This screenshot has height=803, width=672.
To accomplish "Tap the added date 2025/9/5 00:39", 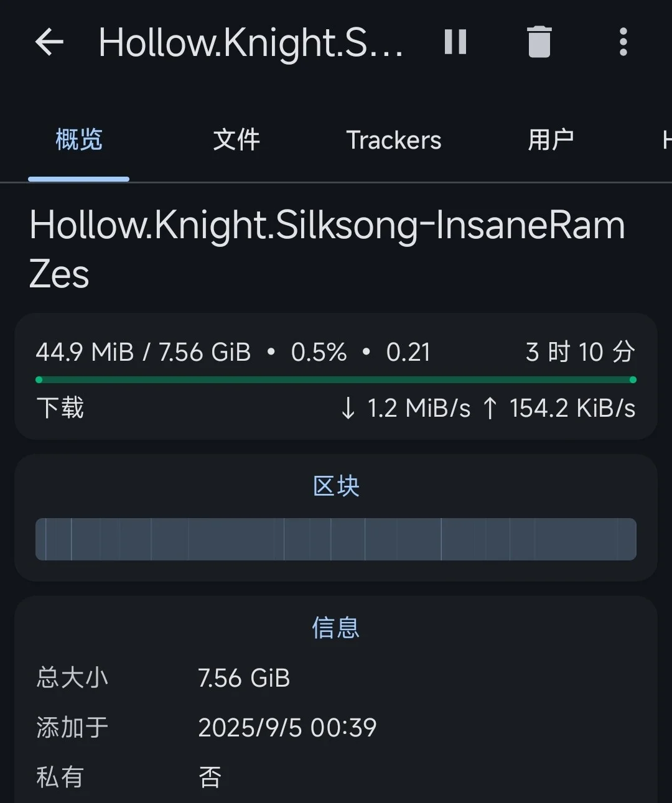I will pos(287,728).
